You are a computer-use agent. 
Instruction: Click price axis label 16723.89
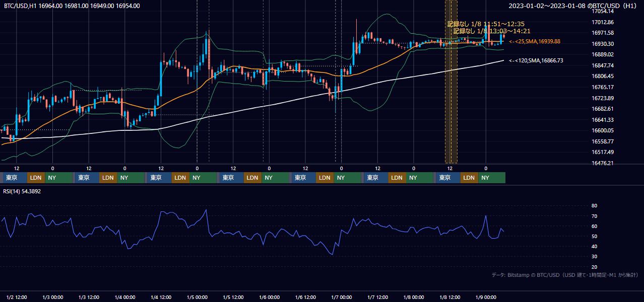coord(602,98)
